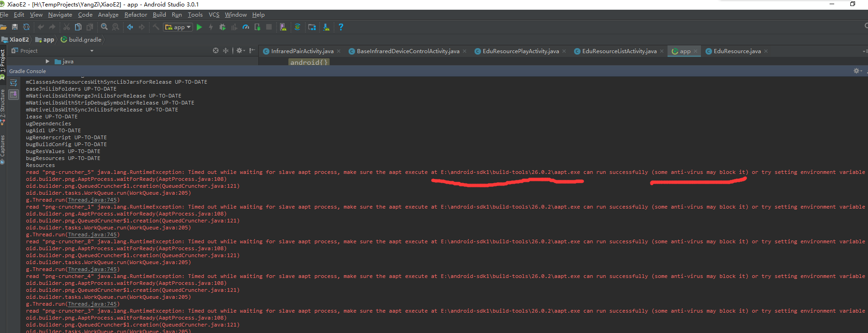Open the Android Profiler gauge icon
The height and width of the screenshot is (333, 868).
click(x=245, y=27)
